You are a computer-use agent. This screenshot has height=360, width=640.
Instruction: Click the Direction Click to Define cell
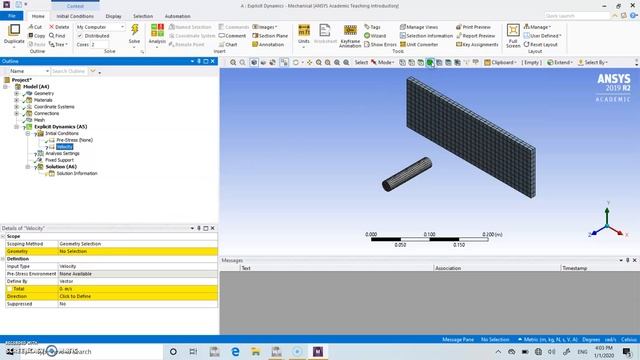pos(138,296)
